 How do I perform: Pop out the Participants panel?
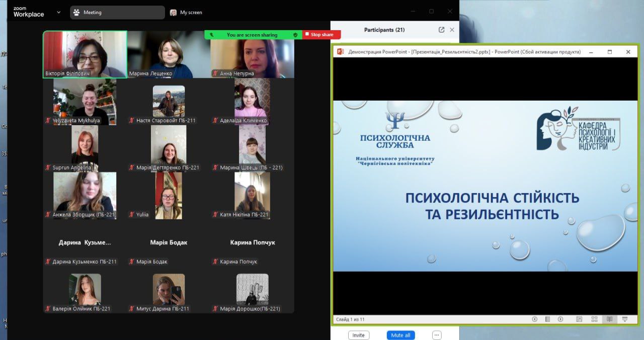click(x=441, y=30)
